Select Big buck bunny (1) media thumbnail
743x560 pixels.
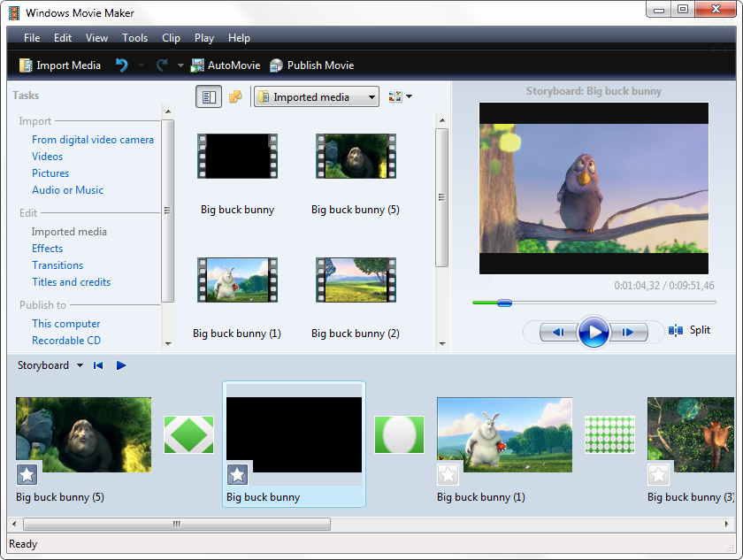tap(237, 280)
